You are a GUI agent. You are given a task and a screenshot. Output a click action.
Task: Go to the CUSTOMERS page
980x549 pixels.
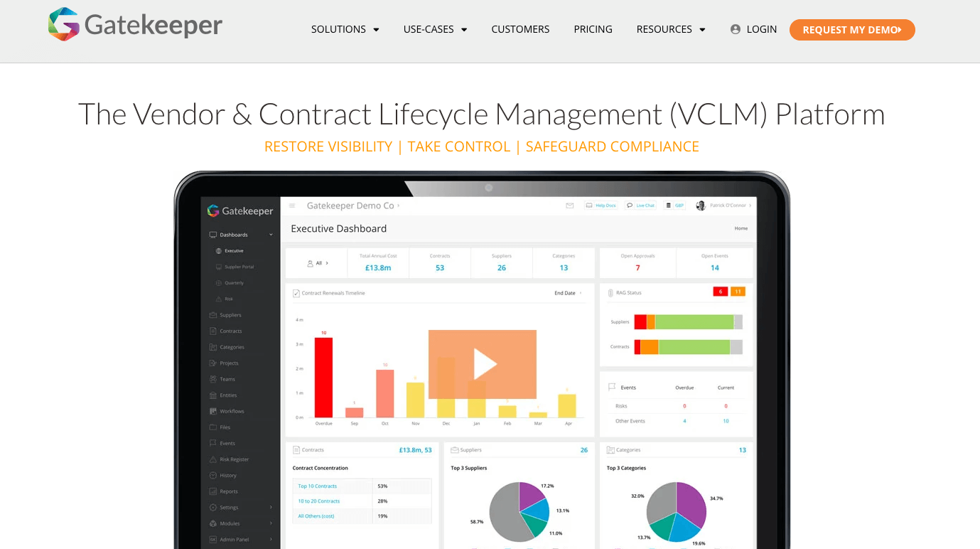pos(520,29)
